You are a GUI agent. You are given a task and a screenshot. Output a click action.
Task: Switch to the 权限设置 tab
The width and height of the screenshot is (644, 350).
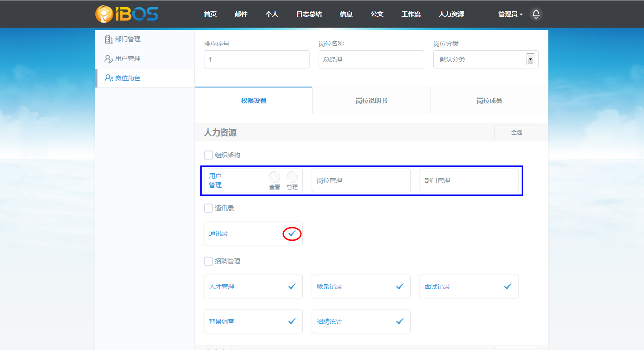[x=254, y=101]
